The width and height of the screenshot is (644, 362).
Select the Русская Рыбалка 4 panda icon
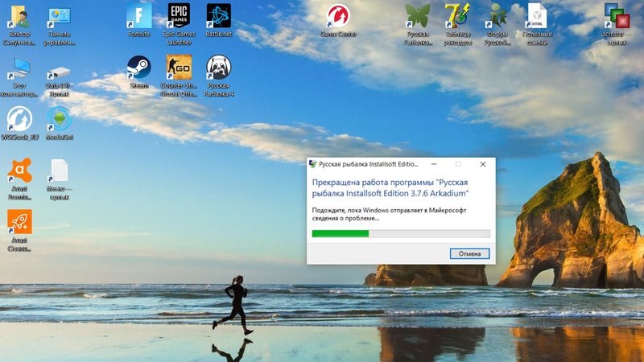[x=218, y=68]
